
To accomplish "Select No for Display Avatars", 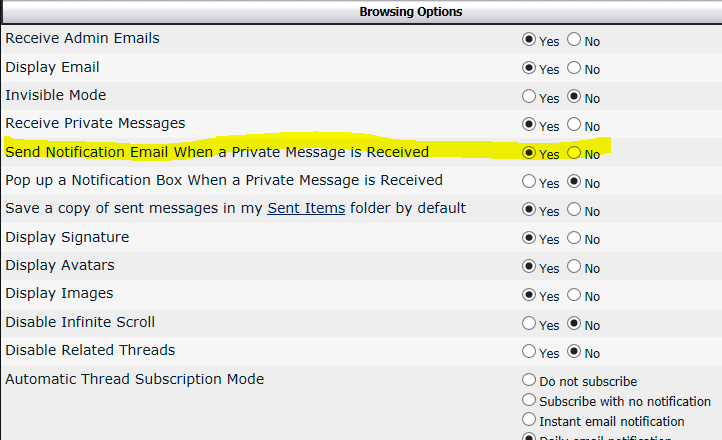I will pyautogui.click(x=574, y=267).
